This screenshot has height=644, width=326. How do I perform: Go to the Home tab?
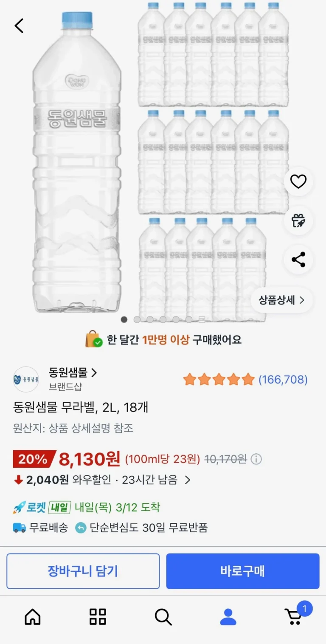coord(33,616)
